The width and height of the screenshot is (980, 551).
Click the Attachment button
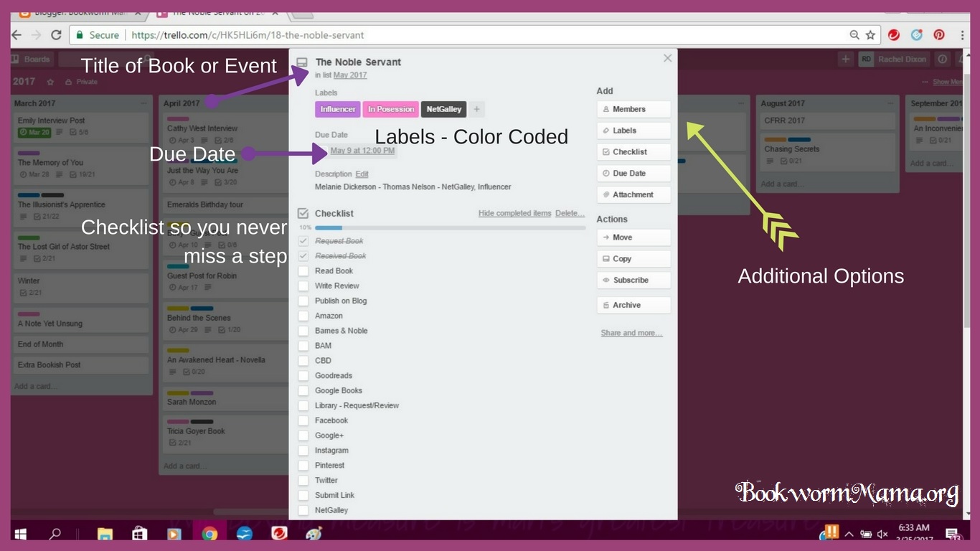(633, 194)
